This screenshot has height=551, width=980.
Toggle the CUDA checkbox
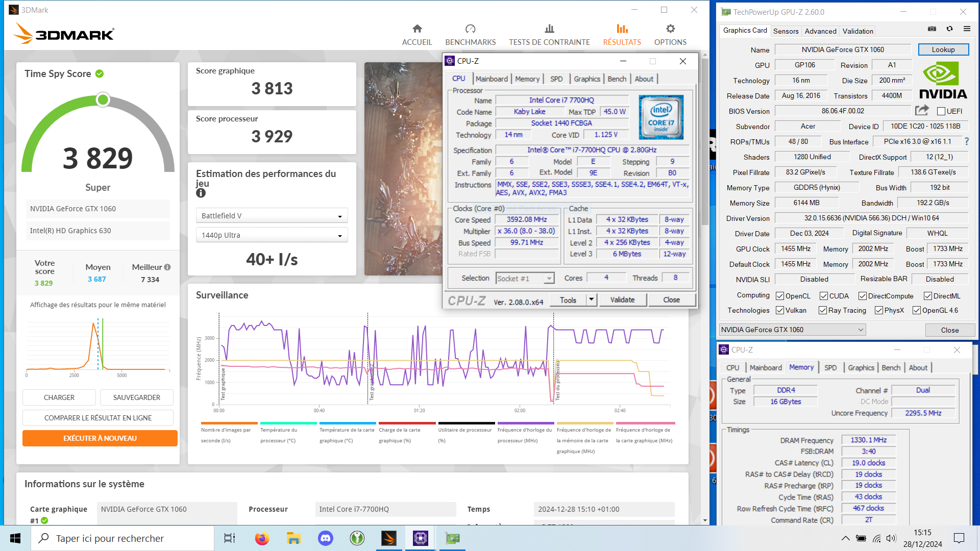coord(824,296)
